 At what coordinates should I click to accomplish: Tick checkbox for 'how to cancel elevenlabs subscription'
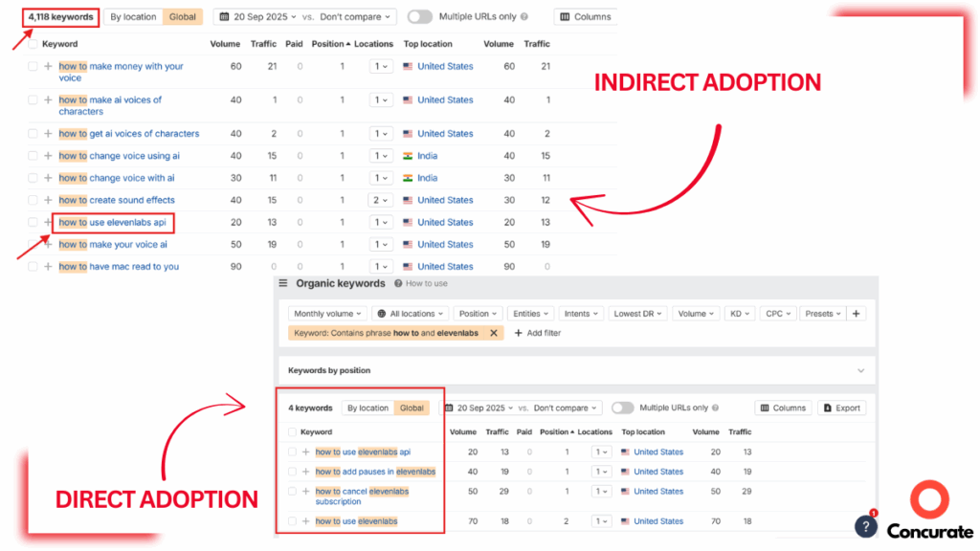(x=292, y=492)
